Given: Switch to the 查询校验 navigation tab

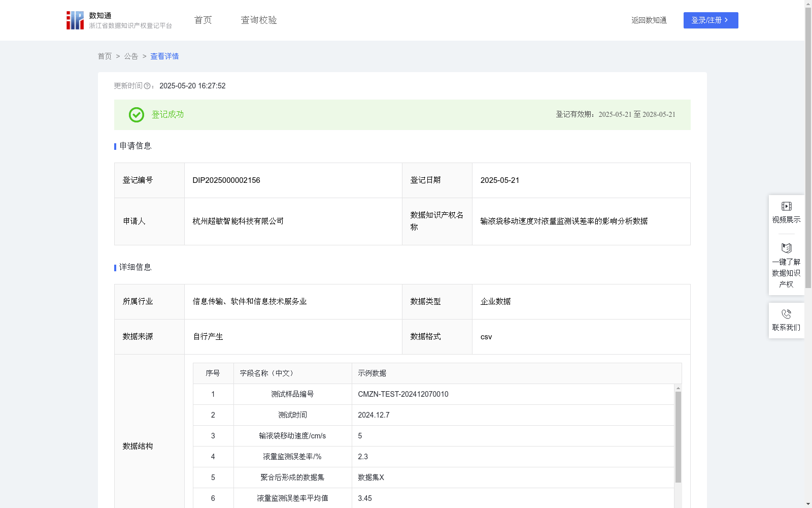Looking at the screenshot, I should coord(258,20).
